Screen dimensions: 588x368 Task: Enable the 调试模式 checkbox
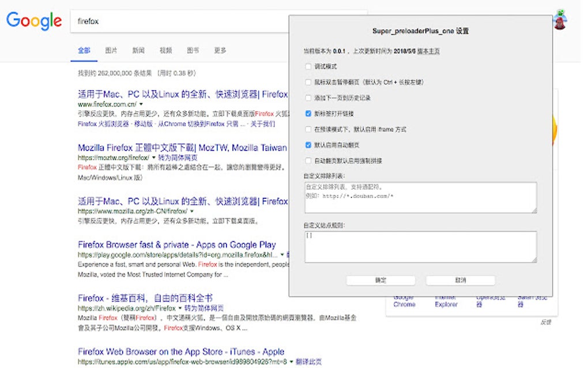pos(308,66)
